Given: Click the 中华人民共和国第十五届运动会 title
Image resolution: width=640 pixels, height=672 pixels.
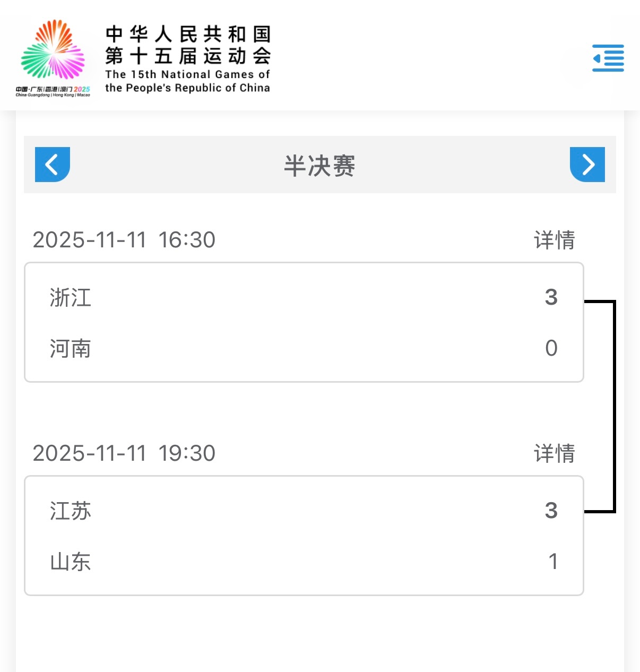Looking at the screenshot, I should pyautogui.click(x=188, y=45).
